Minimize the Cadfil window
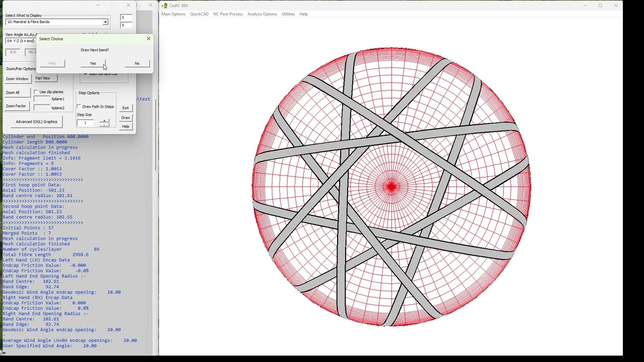Viewport: 644px width, 362px height. click(x=585, y=6)
